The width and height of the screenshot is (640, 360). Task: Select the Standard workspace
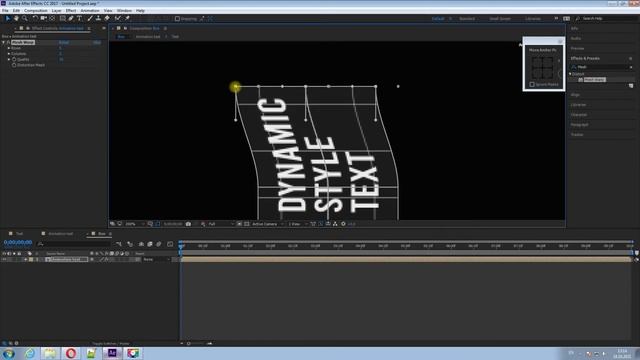click(x=467, y=19)
